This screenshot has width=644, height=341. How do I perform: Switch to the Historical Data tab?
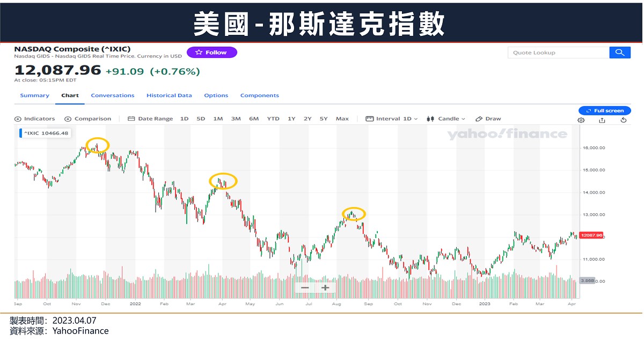169,95
